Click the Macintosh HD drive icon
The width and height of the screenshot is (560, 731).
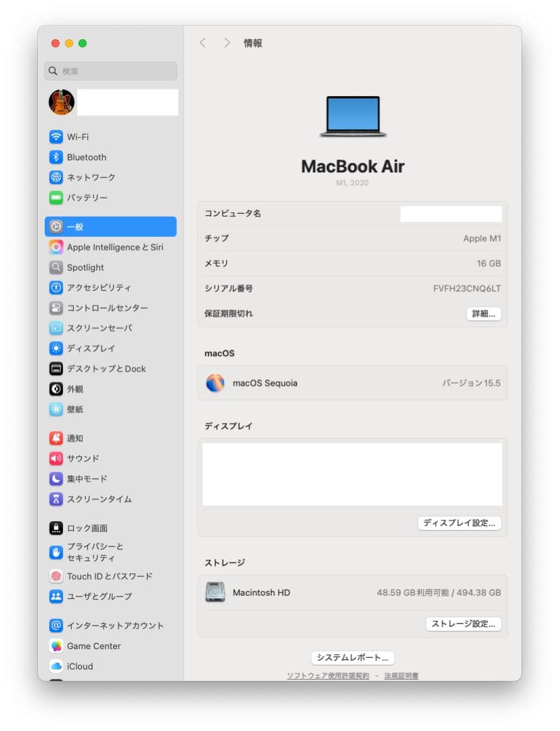coord(215,592)
